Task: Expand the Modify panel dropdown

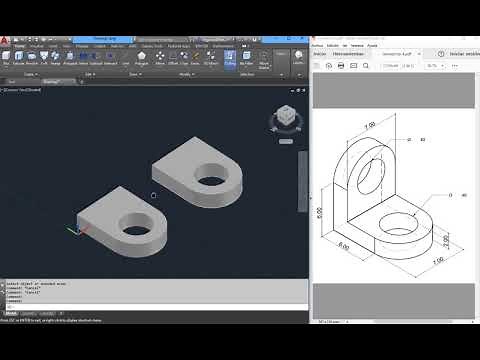Action: pyautogui.click(x=186, y=74)
